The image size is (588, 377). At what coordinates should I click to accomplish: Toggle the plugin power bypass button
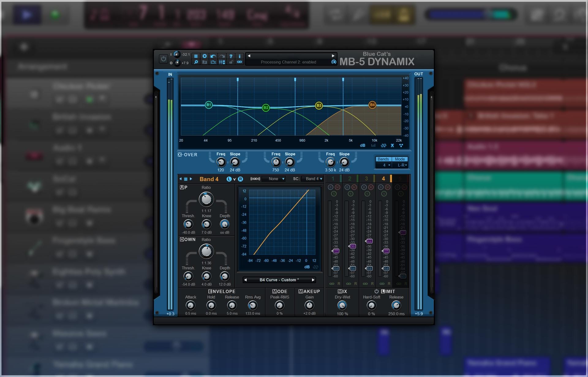163,59
